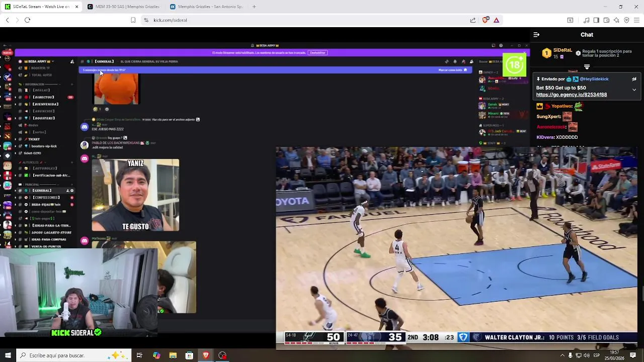Focus the Buscar search box in Discord
This screenshot has width=644, height=362.
point(491,61)
